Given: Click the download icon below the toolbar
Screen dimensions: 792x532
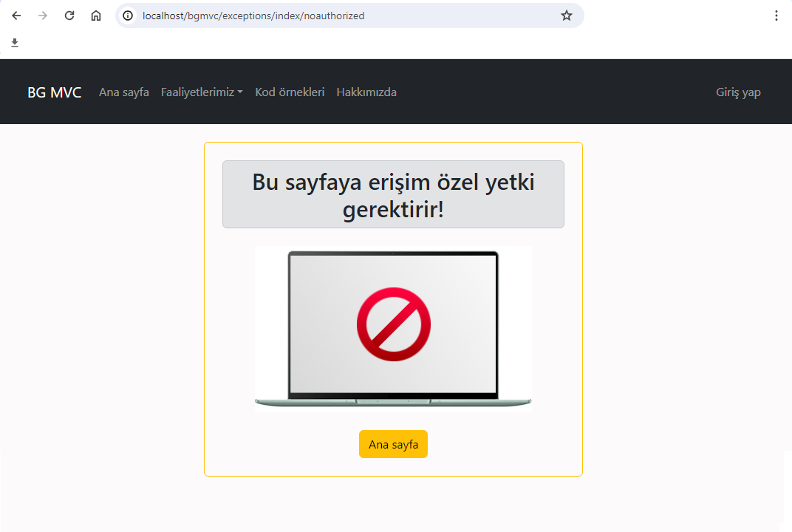Looking at the screenshot, I should (15, 43).
